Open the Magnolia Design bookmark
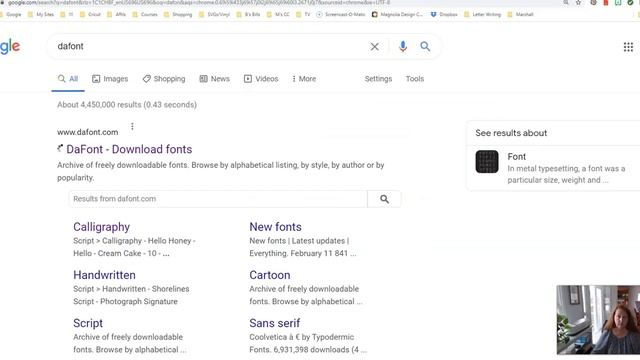 tap(397, 14)
